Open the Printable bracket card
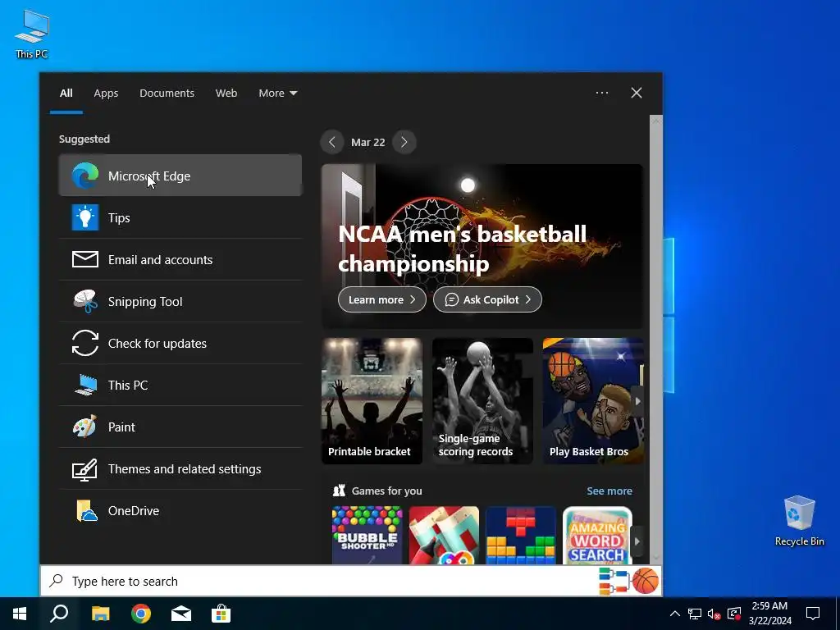Viewport: 840px width, 630px height. [x=372, y=400]
